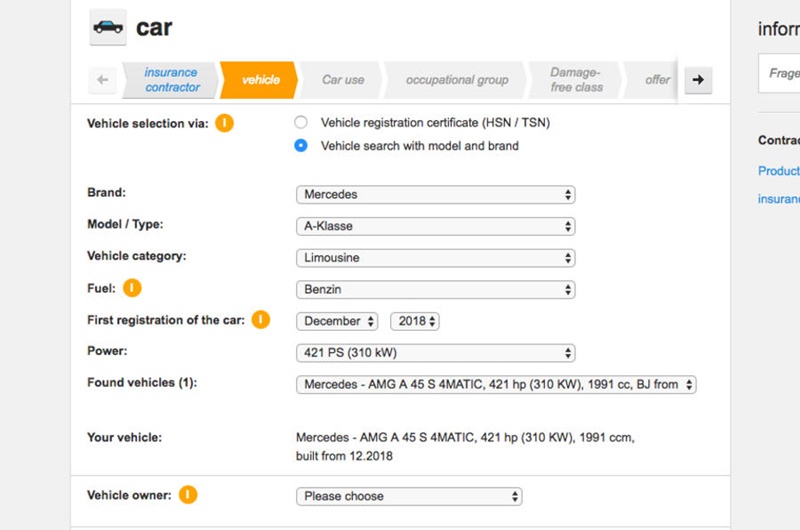
Task: Open the Fuel info icon
Action: click(132, 288)
